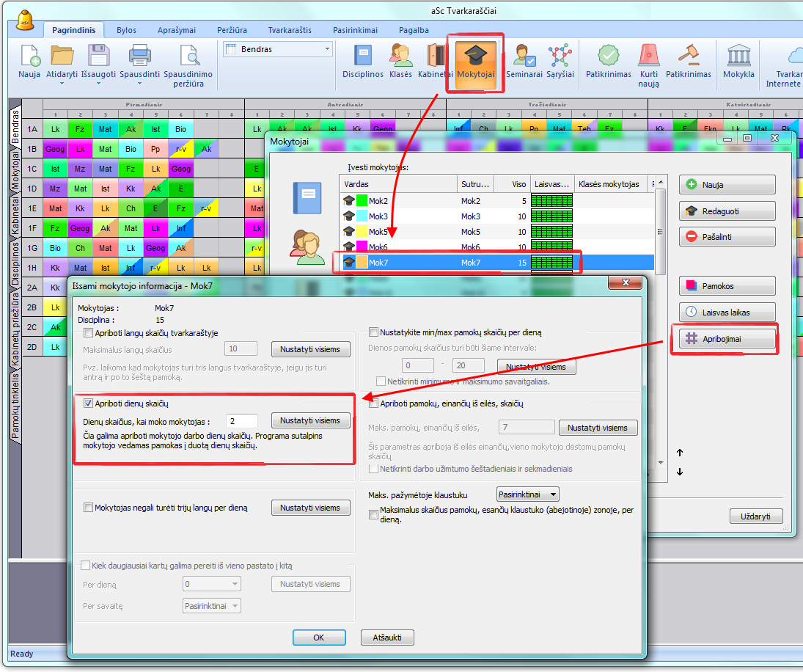Click the Disciplinos book icon in ribbon
Viewport: 803px width, 672px height.
[x=363, y=57]
